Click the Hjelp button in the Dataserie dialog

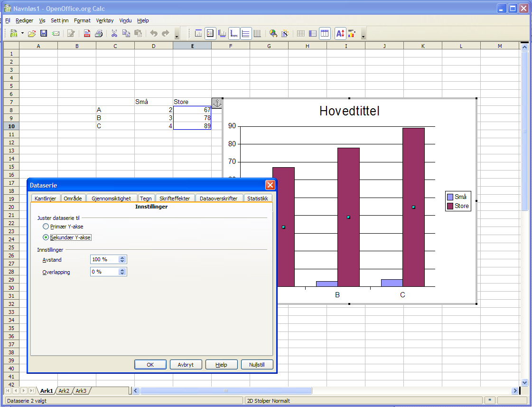tap(221, 365)
